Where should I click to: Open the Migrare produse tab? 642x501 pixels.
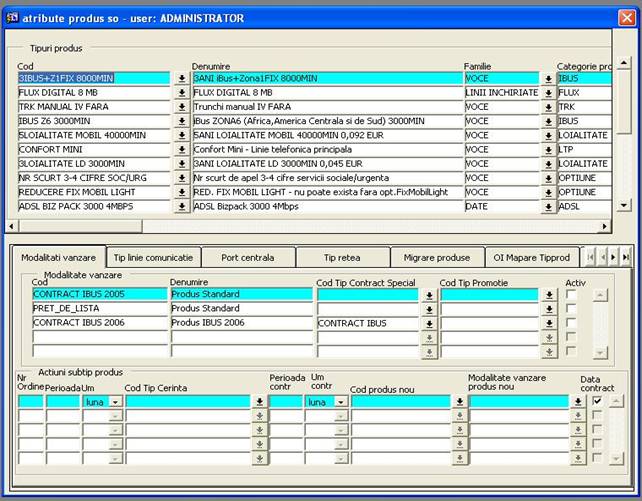436,257
